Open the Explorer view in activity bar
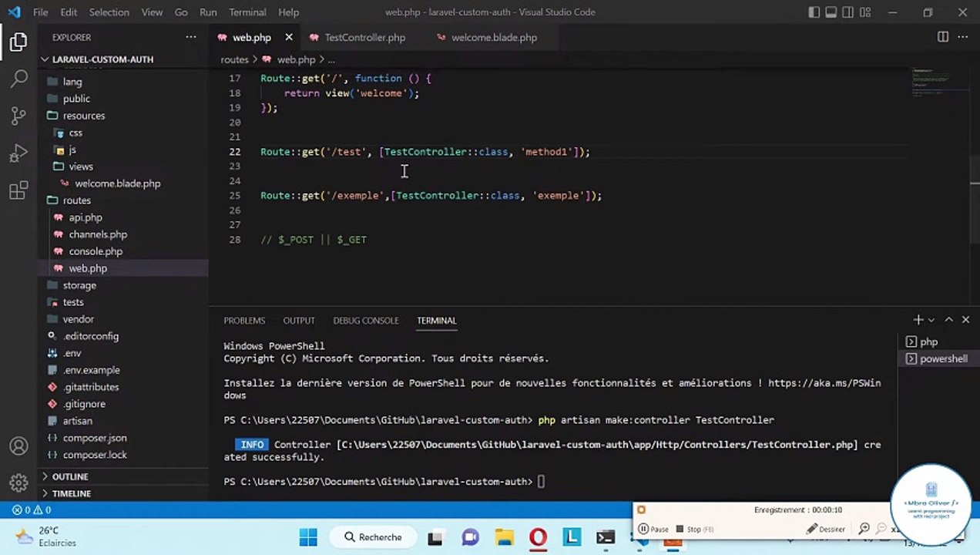980x555 pixels. point(18,42)
